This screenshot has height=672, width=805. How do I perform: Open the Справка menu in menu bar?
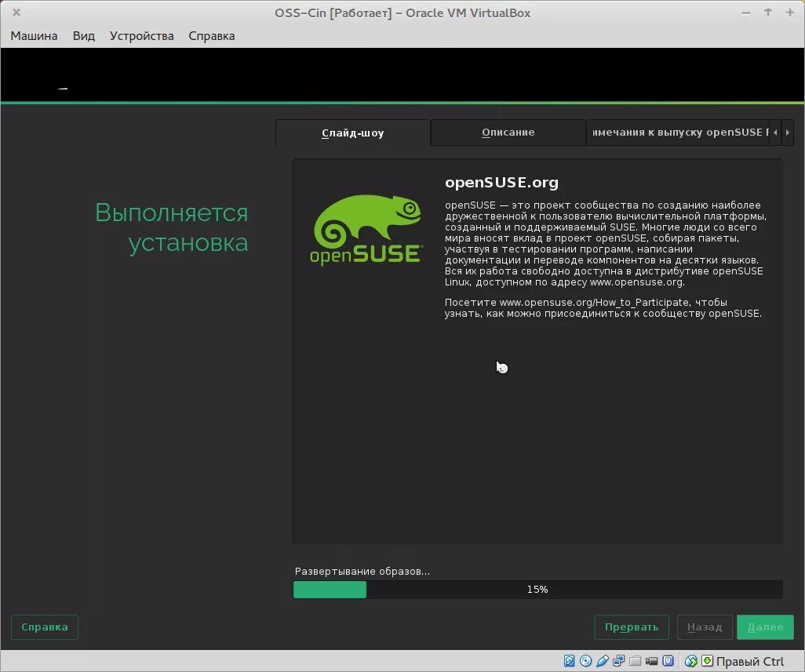(x=212, y=36)
